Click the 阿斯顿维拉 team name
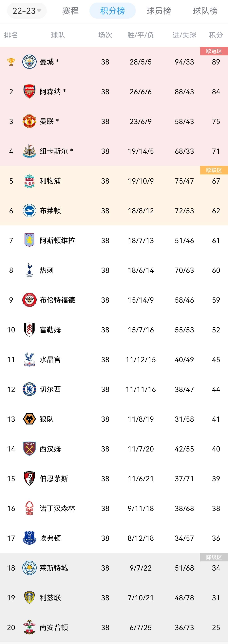This screenshot has height=644, width=228. coord(57,241)
